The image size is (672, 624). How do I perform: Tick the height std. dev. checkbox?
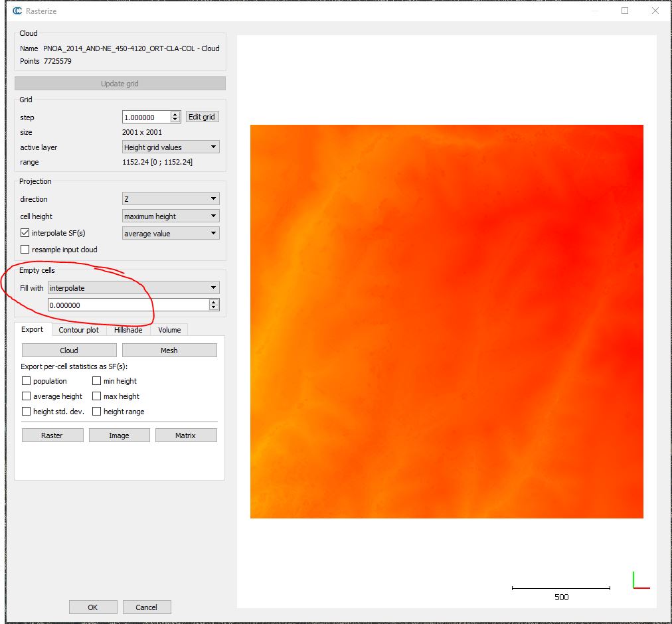(x=27, y=412)
